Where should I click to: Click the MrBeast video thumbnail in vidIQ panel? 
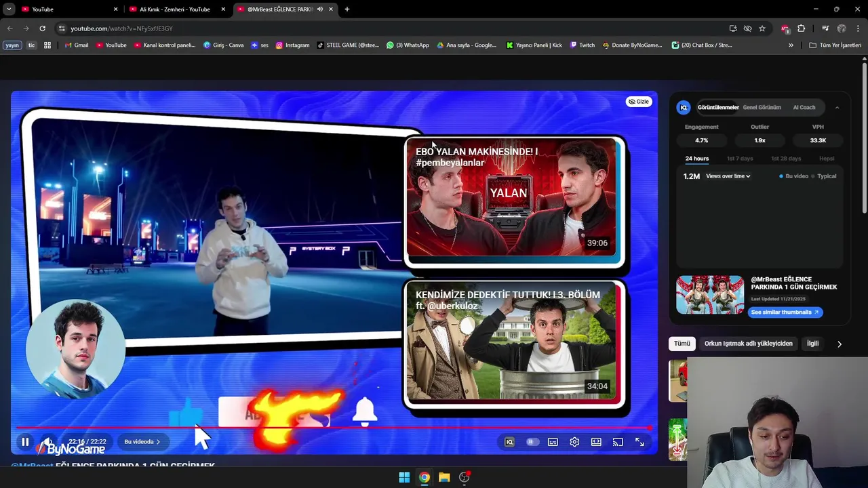pos(710,295)
